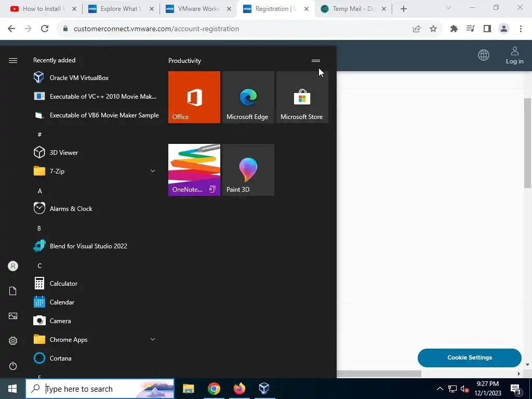The width and height of the screenshot is (532, 399).
Task: Switch to VMware Works tab
Action: [x=199, y=9]
